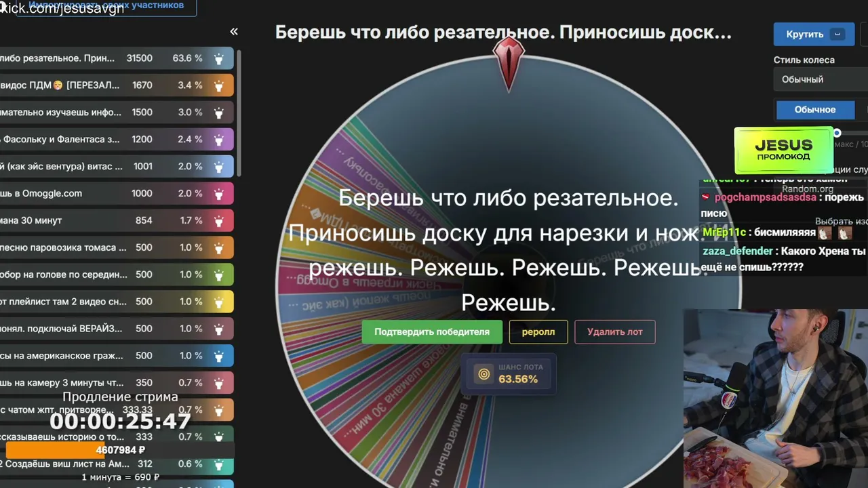Click the trophy icon on the эйс вентура row
Image resolution: width=868 pixels, height=488 pixels.
pyautogui.click(x=219, y=167)
